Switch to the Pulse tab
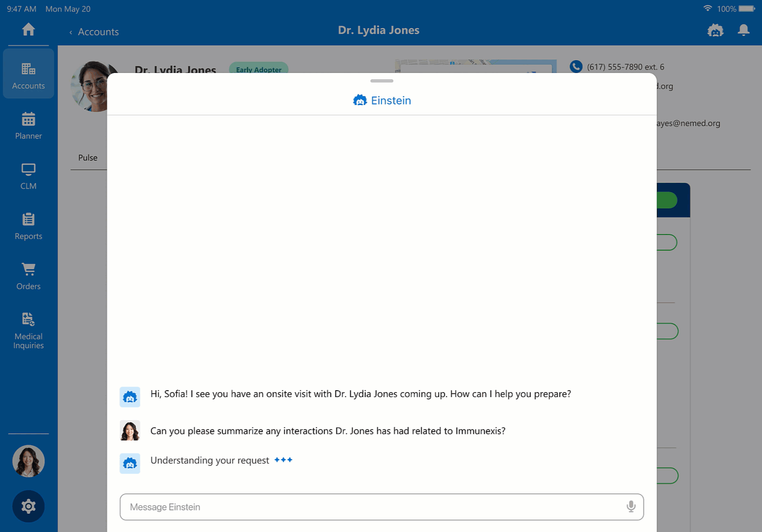This screenshot has height=532, width=762. pyautogui.click(x=88, y=158)
